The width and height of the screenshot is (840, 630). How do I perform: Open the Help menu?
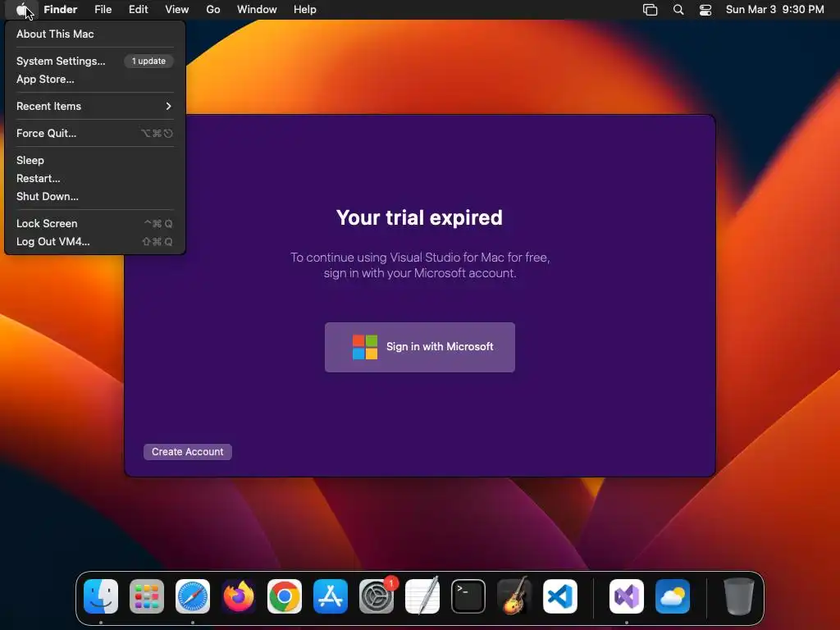click(x=305, y=9)
